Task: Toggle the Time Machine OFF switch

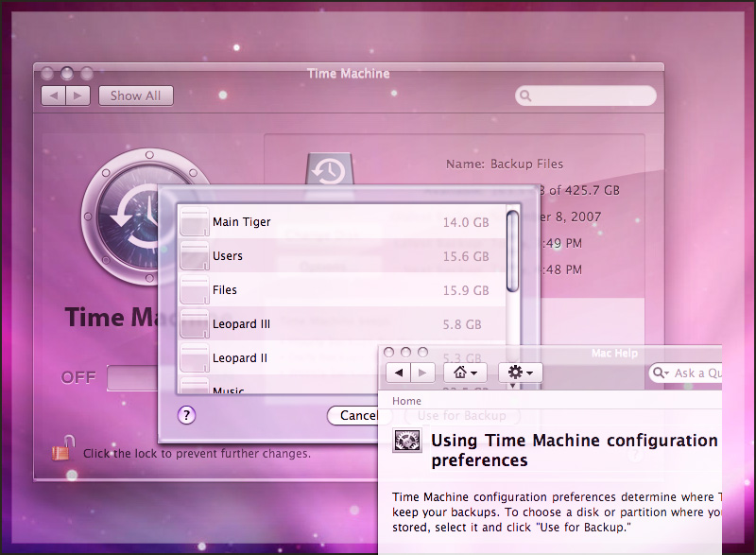Action: click(x=132, y=377)
